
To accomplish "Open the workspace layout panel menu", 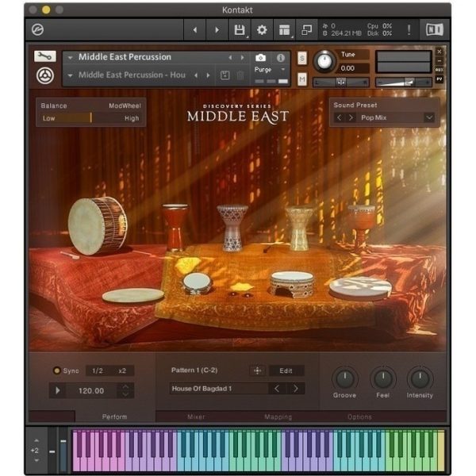I will click(x=285, y=30).
